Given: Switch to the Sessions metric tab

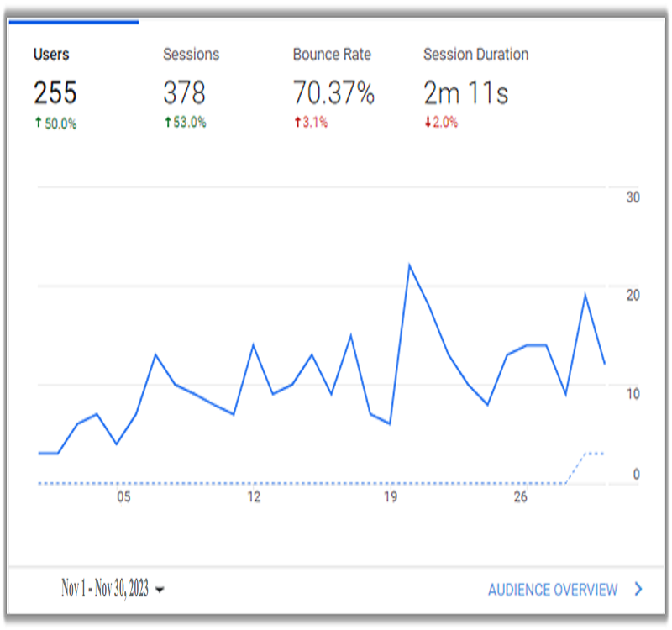Looking at the screenshot, I should click(x=191, y=55).
